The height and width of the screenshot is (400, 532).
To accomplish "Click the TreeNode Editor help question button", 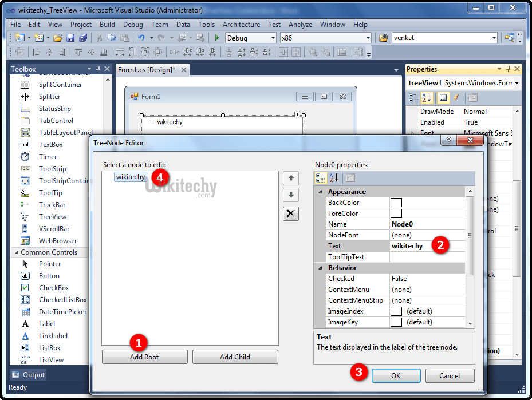I will [x=448, y=140].
